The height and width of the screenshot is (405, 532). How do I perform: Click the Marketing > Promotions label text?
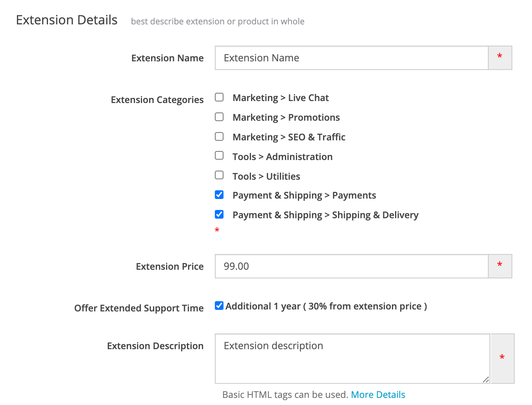286,118
